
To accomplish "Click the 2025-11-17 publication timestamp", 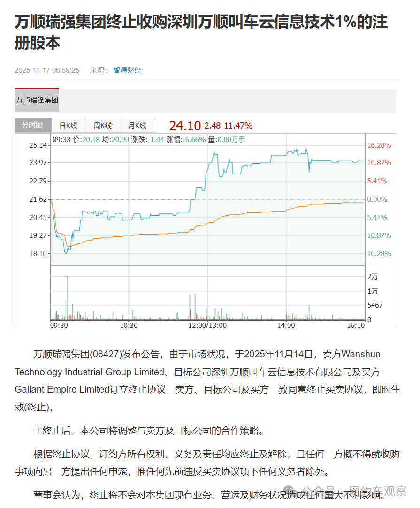I will (47, 70).
